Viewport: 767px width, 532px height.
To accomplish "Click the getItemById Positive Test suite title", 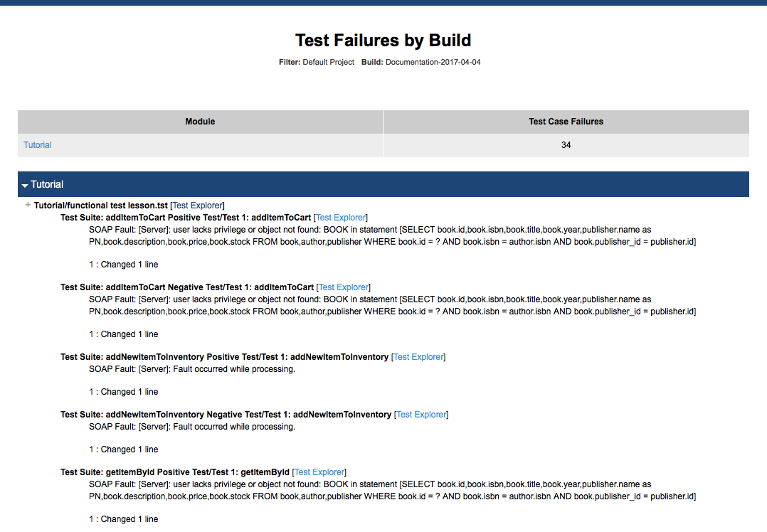I will 175,472.
